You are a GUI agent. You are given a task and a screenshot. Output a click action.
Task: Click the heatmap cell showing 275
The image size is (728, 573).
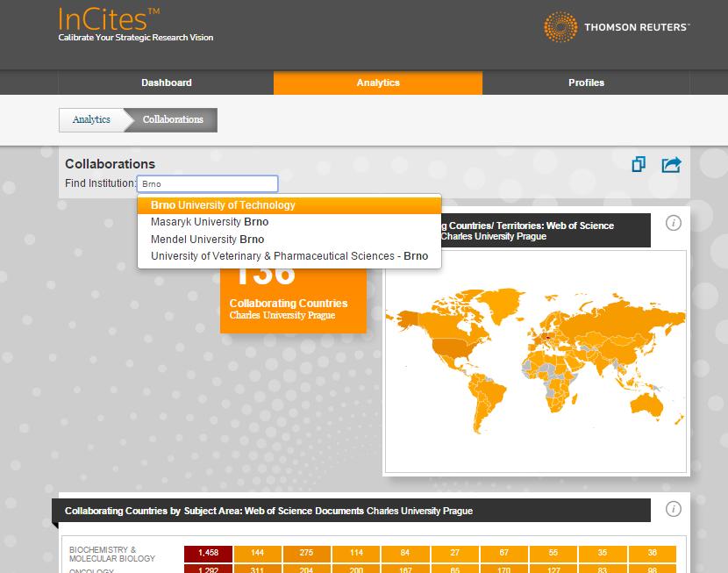coord(306,553)
